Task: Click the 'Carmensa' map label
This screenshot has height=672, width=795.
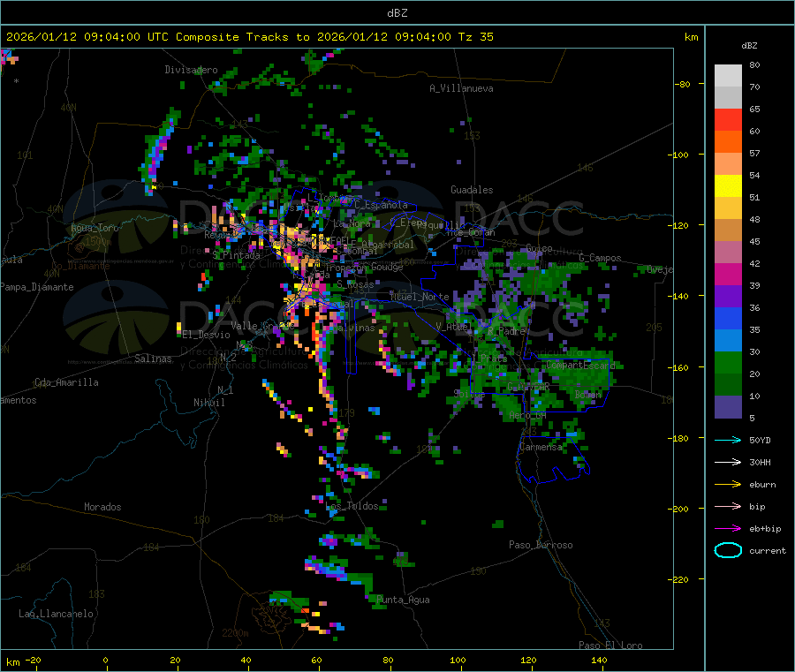Action: 541,447
